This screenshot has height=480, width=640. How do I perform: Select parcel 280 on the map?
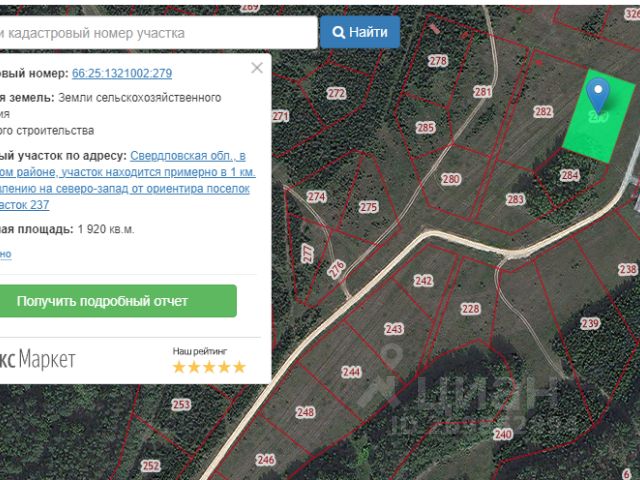click(x=451, y=180)
